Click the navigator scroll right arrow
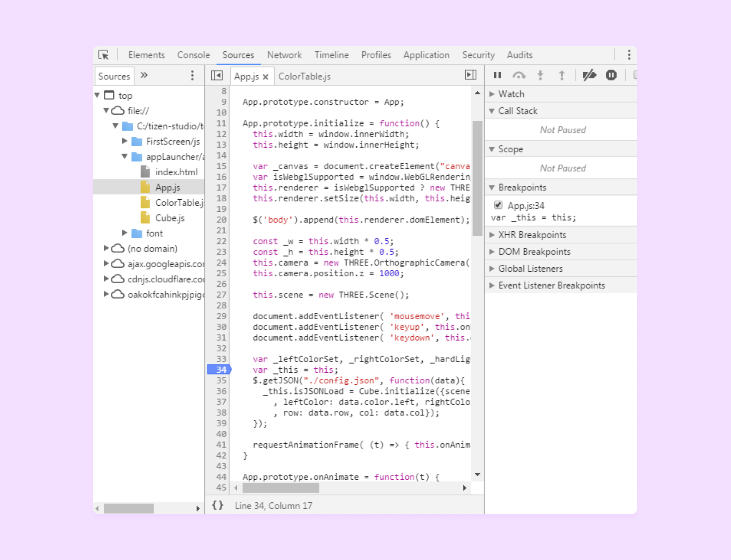 click(x=198, y=508)
